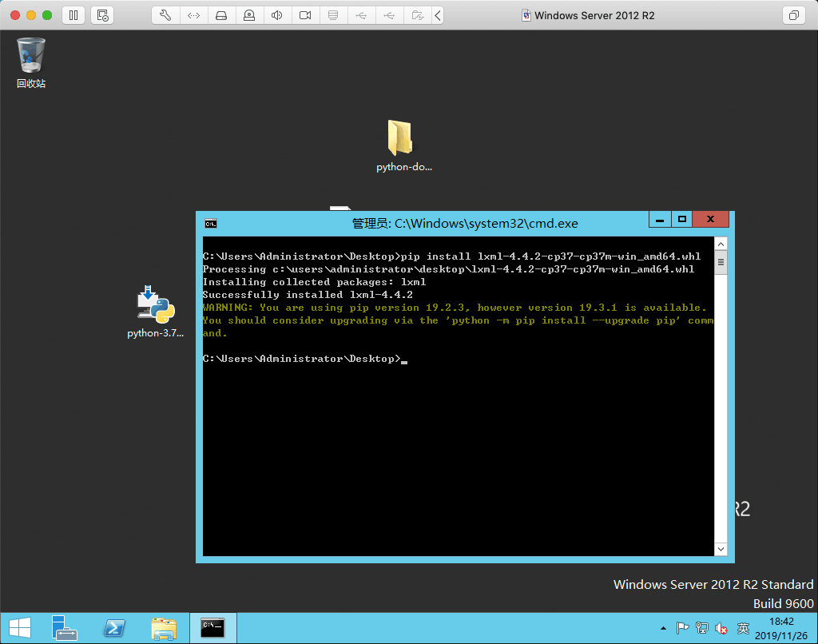Open the hard disk device icon
The image size is (818, 644).
coord(221,15)
